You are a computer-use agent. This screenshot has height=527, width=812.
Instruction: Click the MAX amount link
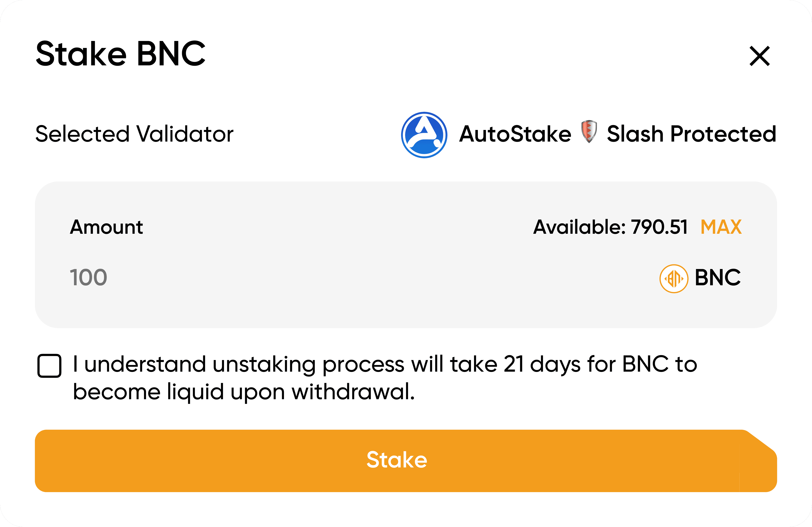tap(721, 227)
